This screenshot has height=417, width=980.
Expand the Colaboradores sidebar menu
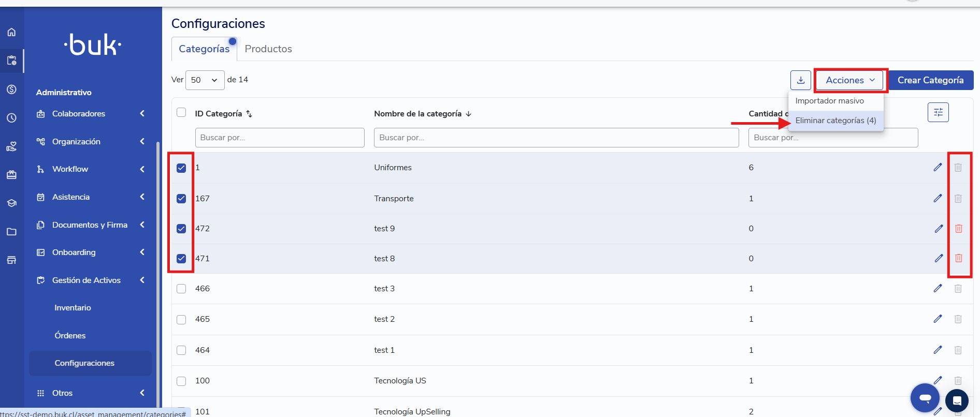click(x=91, y=114)
